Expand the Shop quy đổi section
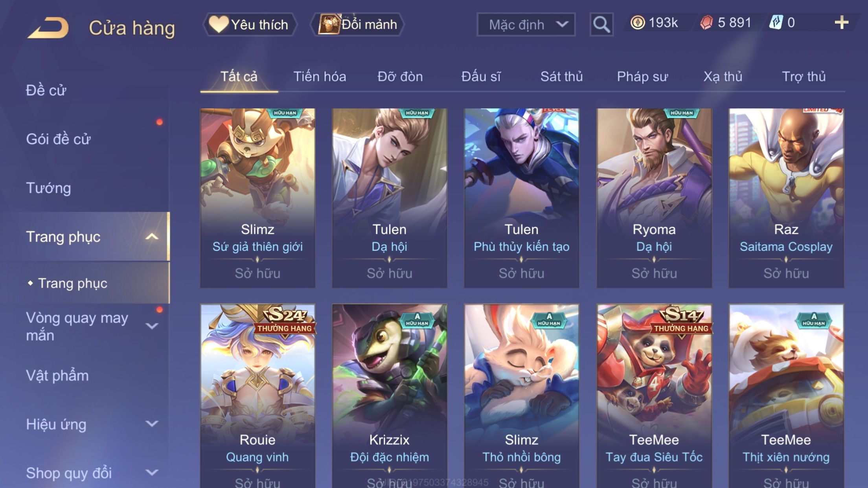The width and height of the screenshot is (868, 488). [152, 472]
